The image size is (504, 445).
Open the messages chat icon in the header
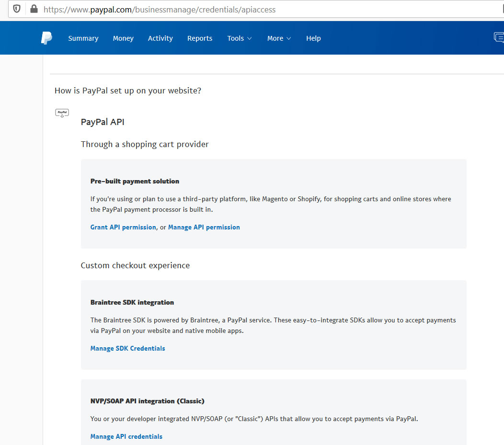[499, 37]
